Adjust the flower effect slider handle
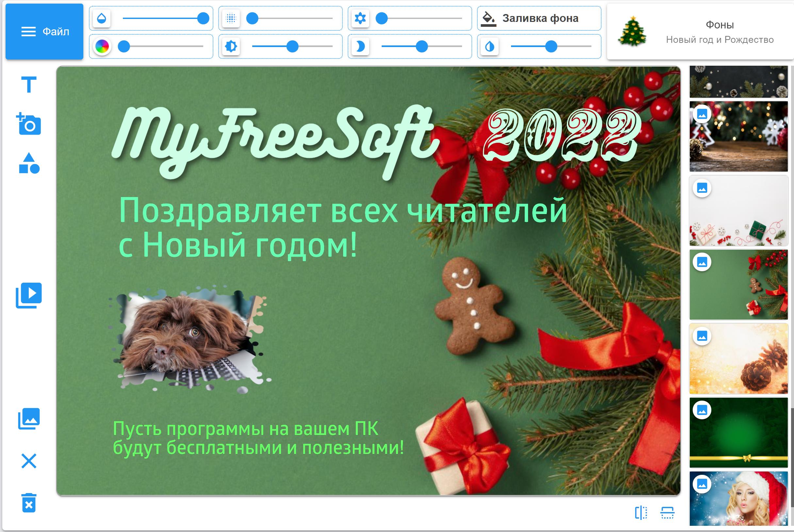Viewport: 794px width, 532px height. tap(382, 18)
